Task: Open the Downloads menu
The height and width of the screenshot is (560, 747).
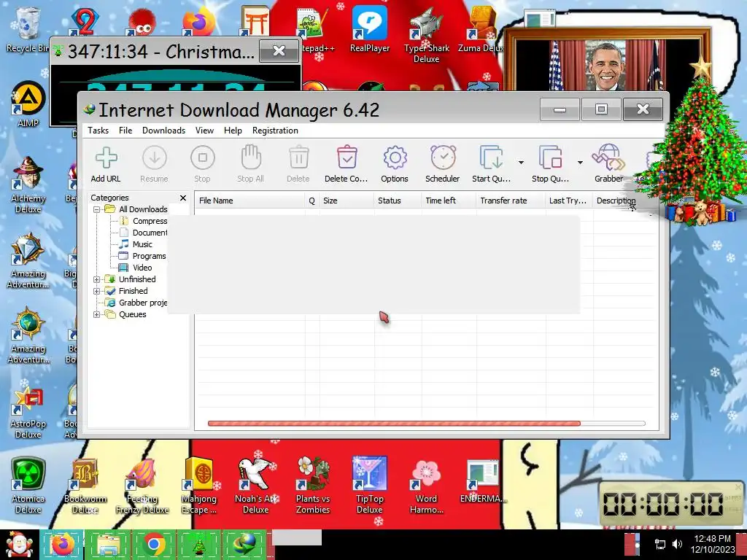Action: click(163, 131)
